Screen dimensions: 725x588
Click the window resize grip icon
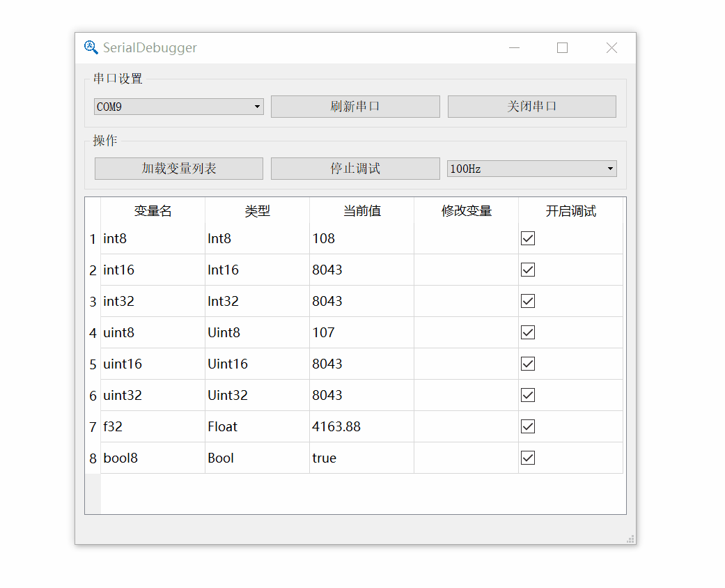coord(631,539)
